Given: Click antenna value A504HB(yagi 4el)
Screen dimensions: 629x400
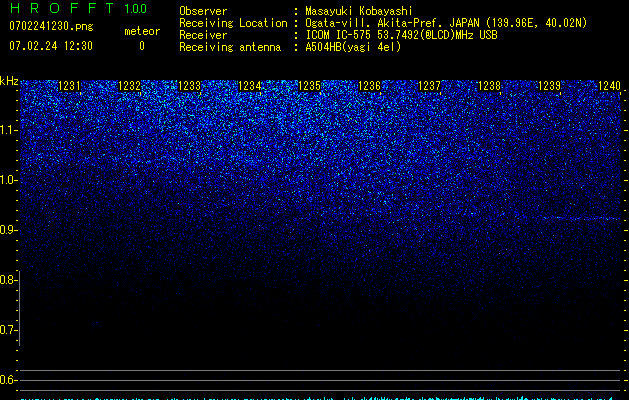Looking at the screenshot, I should click(353, 47).
